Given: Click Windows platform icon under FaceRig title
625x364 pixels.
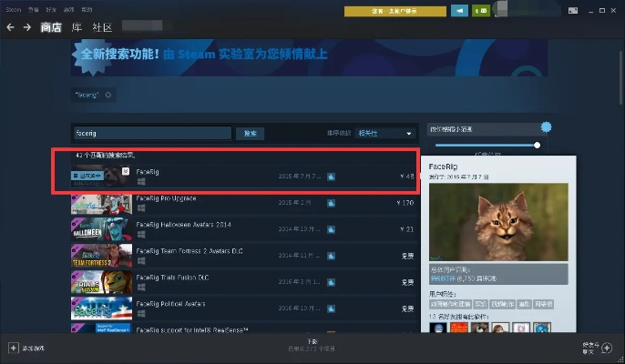Looking at the screenshot, I should click(140, 182).
